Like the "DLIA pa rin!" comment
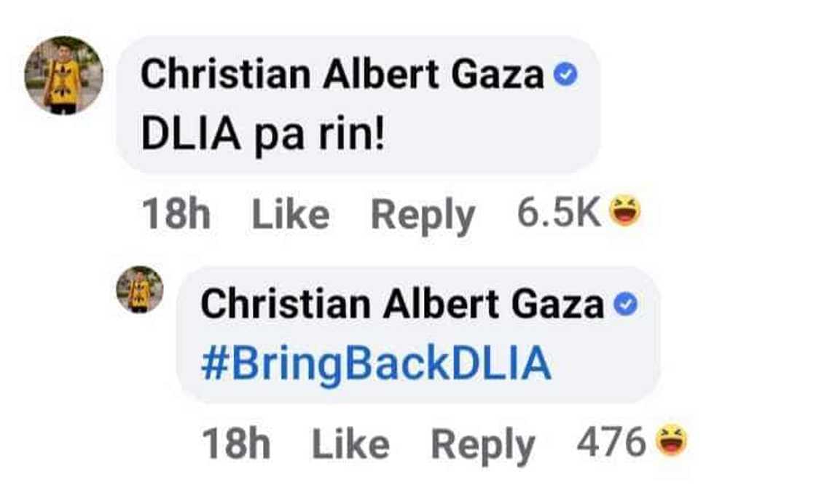 click(x=291, y=215)
